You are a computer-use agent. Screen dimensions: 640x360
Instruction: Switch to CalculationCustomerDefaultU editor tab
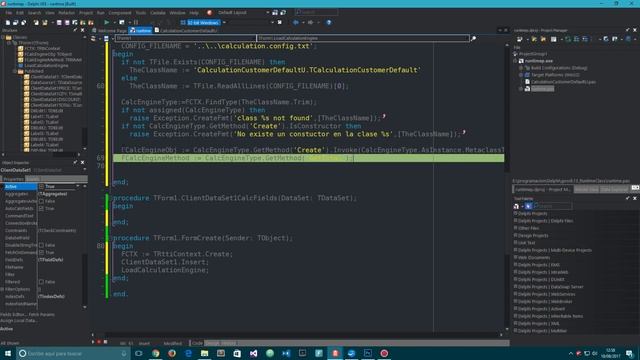[186, 31]
